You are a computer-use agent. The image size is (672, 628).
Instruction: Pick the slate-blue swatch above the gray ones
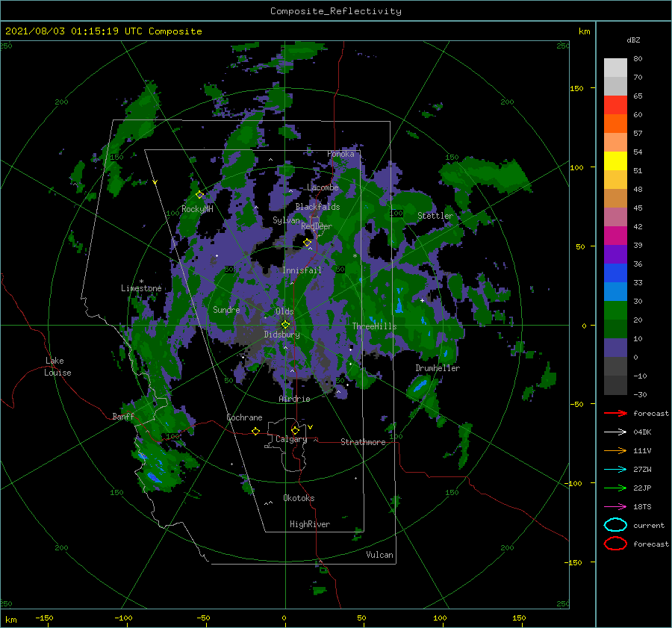(615, 348)
